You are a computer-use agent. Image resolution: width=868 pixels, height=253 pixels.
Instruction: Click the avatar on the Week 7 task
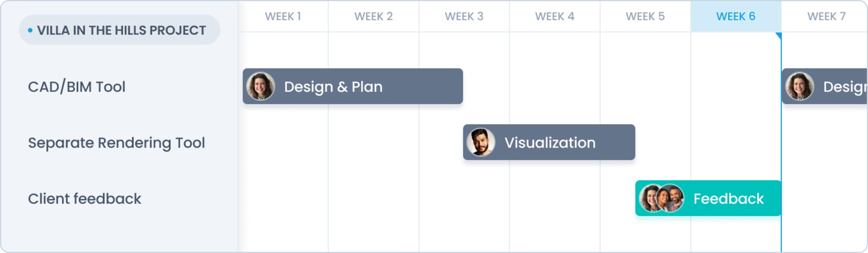pos(799,86)
